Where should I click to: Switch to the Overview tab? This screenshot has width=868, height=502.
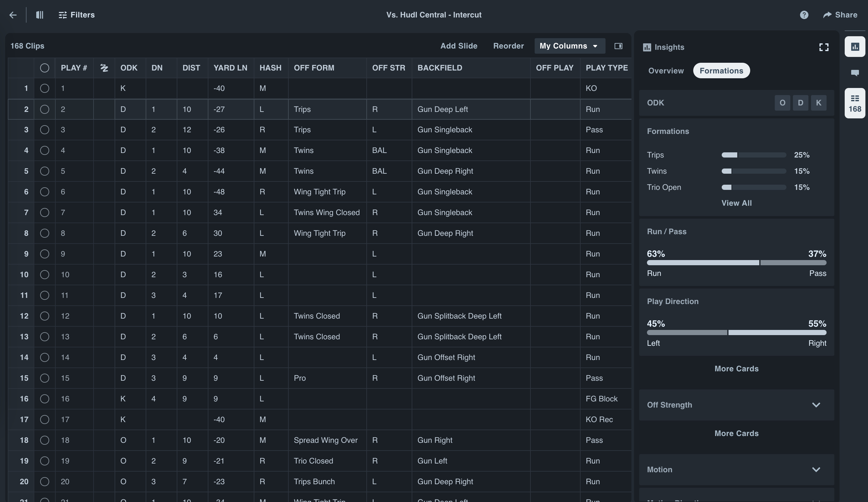[666, 71]
